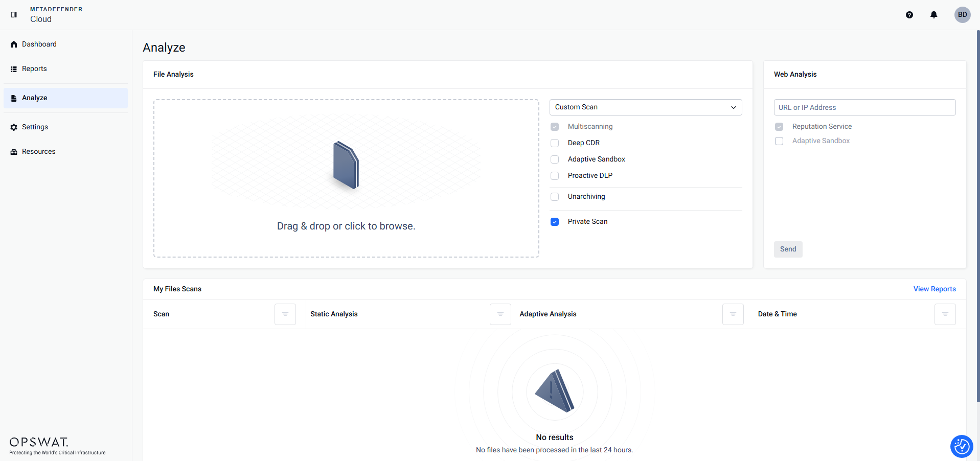
Task: Go to the Dashboard page
Action: (x=65, y=44)
